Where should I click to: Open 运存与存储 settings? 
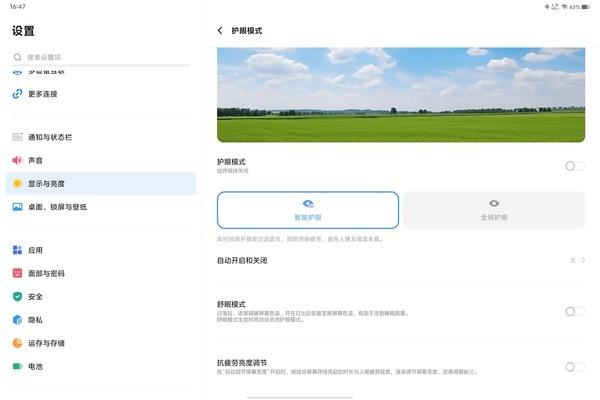pyautogui.click(x=101, y=343)
